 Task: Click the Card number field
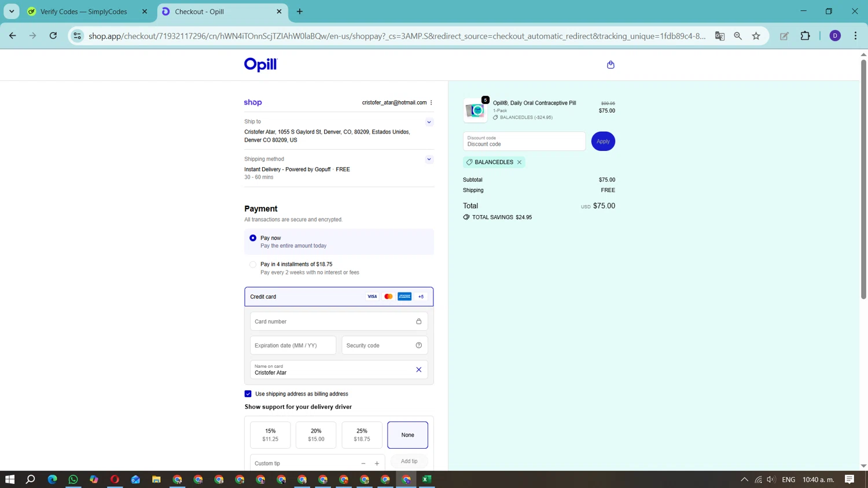(x=339, y=321)
